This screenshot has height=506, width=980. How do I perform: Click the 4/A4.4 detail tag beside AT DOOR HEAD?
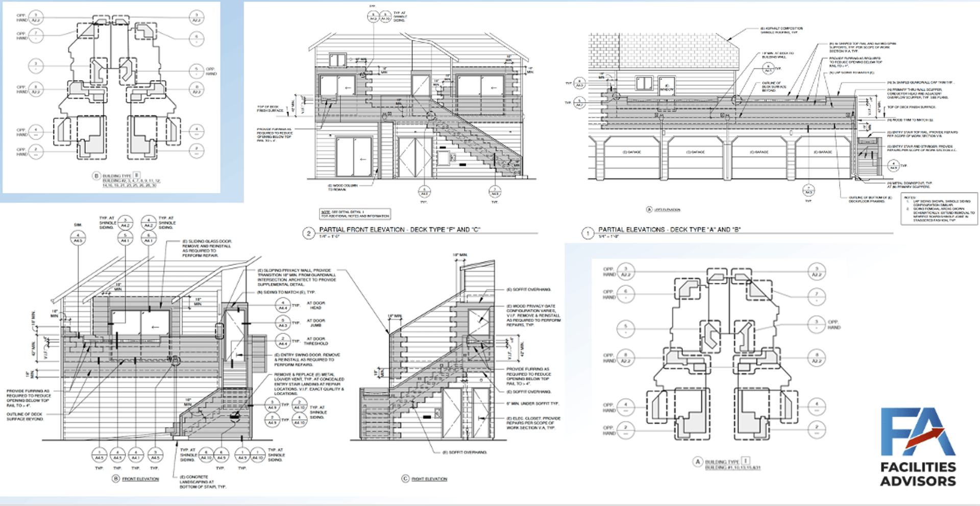click(283, 305)
